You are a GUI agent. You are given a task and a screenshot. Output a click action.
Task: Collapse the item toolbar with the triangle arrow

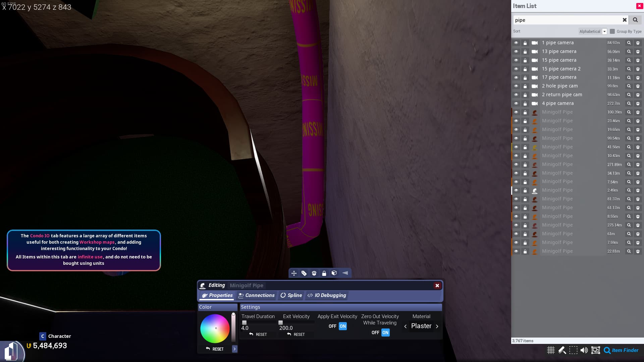(x=345, y=273)
